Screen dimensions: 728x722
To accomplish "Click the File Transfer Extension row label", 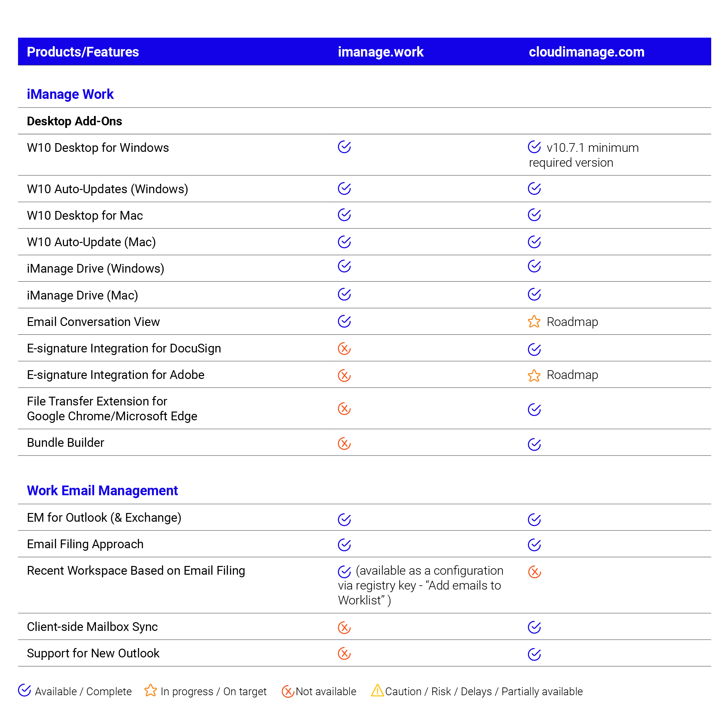I will 112,409.
